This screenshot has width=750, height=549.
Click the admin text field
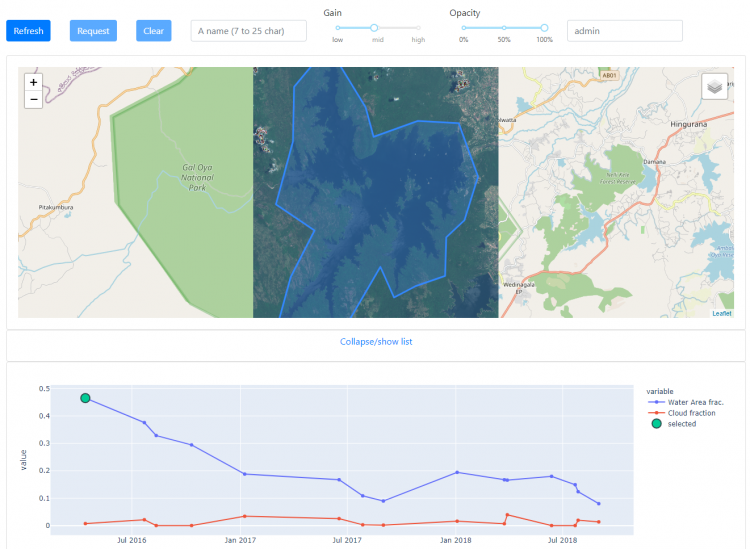625,31
